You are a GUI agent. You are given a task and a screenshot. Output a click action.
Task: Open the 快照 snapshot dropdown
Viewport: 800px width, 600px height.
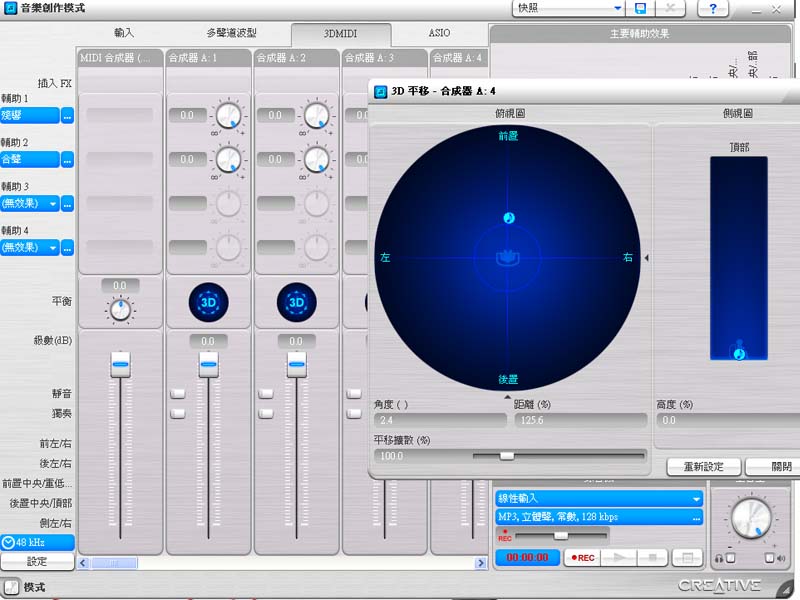pyautogui.click(x=617, y=8)
